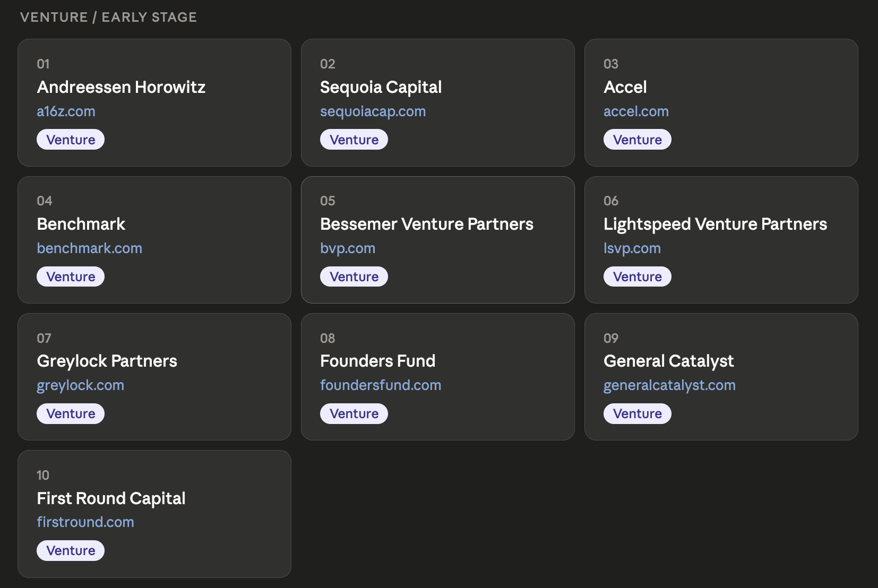The image size is (878, 588).
Task: Click card number 02
Action: (328, 64)
